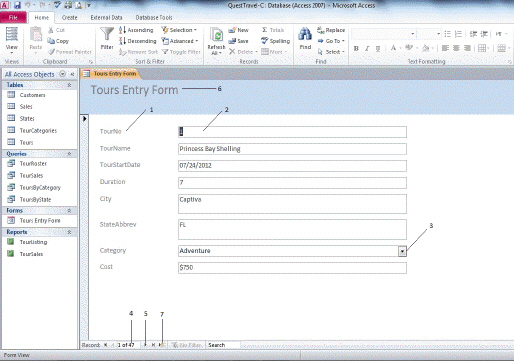This screenshot has width=514, height=361.
Task: Open the File tab
Action: click(13, 17)
